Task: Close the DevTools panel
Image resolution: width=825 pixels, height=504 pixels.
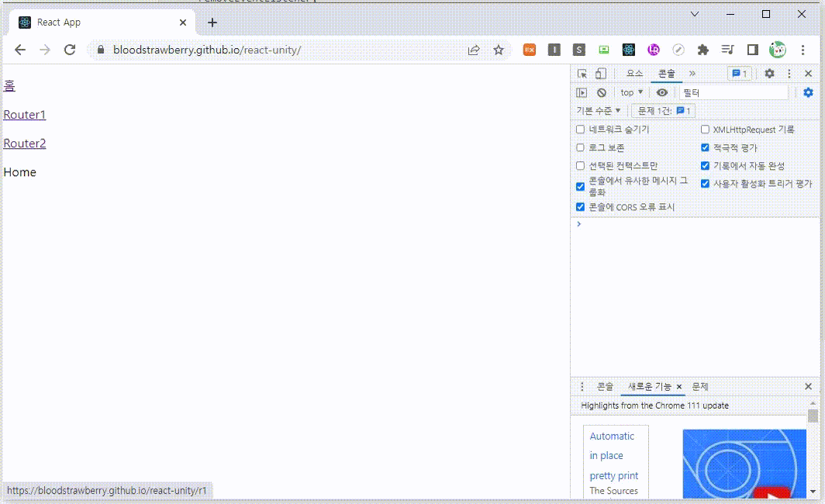Action: click(x=808, y=74)
